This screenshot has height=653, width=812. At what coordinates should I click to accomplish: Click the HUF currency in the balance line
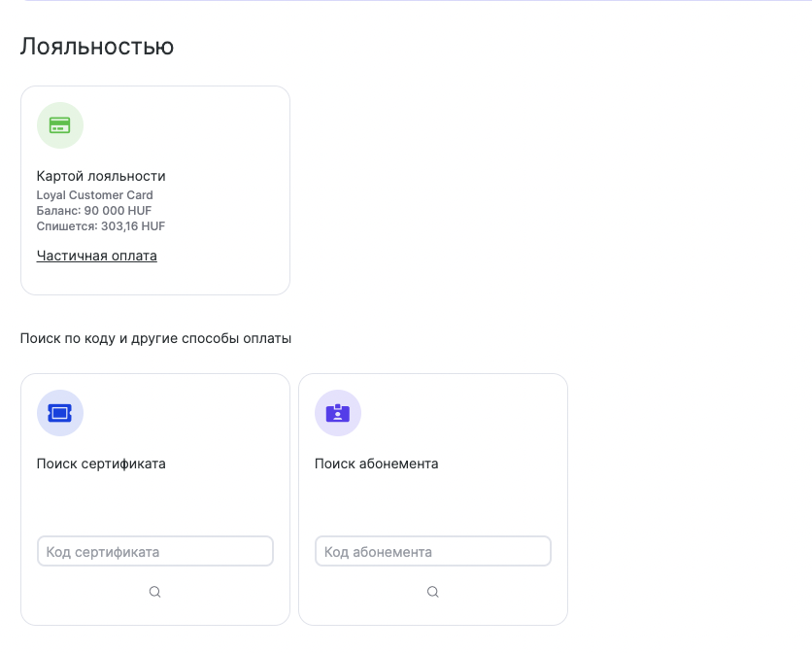pos(139,211)
